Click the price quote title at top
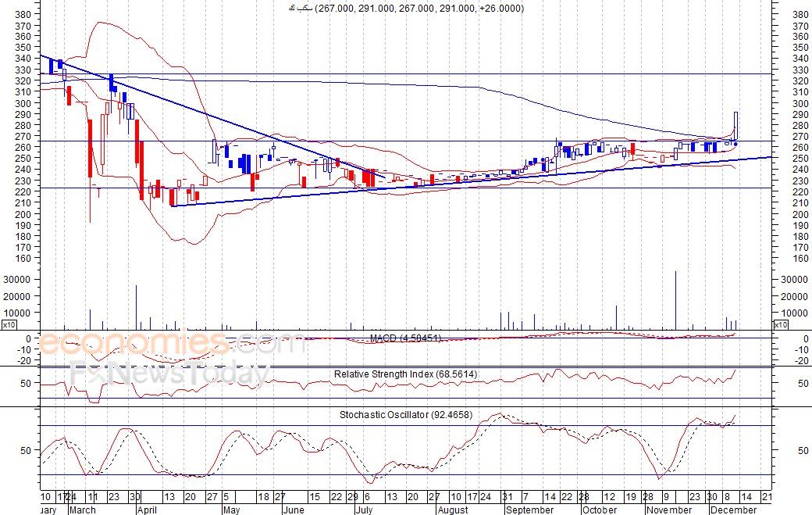Viewport: 812px width, 515px height. (x=406, y=9)
